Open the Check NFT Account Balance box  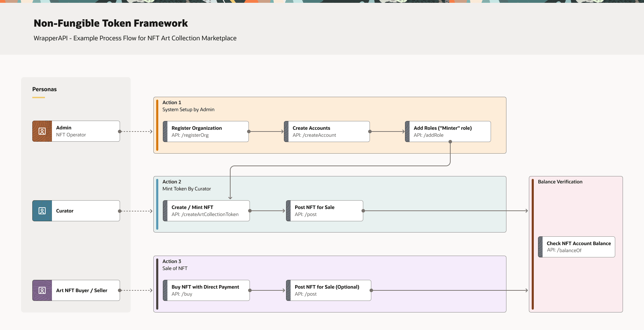pyautogui.click(x=577, y=247)
